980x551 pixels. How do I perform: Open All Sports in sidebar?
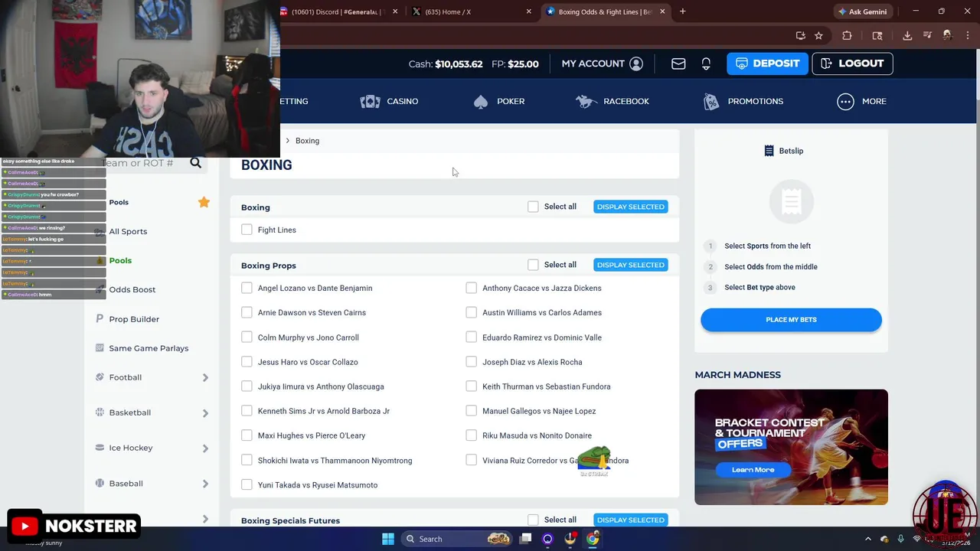(128, 231)
